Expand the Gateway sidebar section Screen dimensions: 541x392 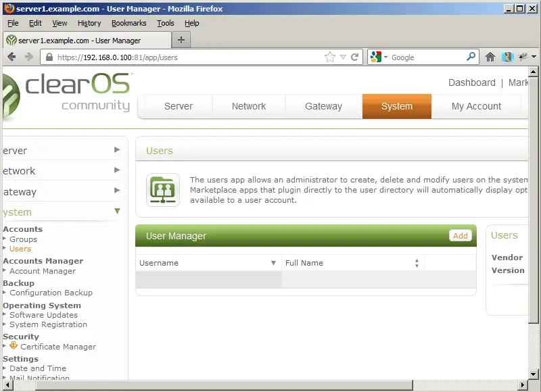(117, 191)
